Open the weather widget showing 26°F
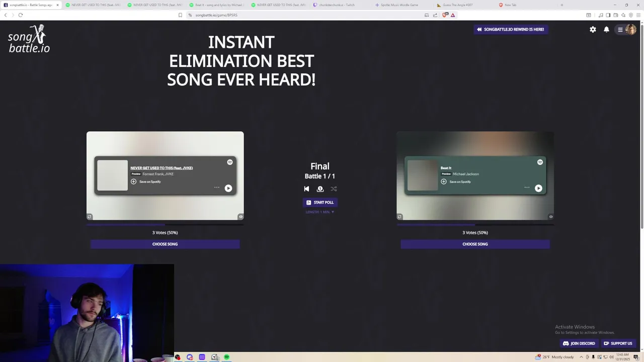This screenshot has width=644, height=362. pos(555,357)
